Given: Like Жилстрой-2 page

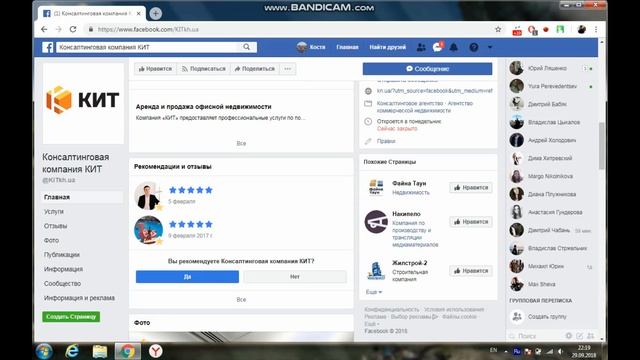Looking at the screenshot, I should pos(471,271).
